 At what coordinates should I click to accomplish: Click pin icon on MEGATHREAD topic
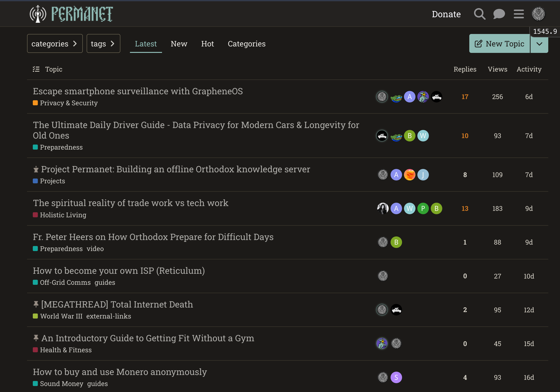[x=36, y=304]
